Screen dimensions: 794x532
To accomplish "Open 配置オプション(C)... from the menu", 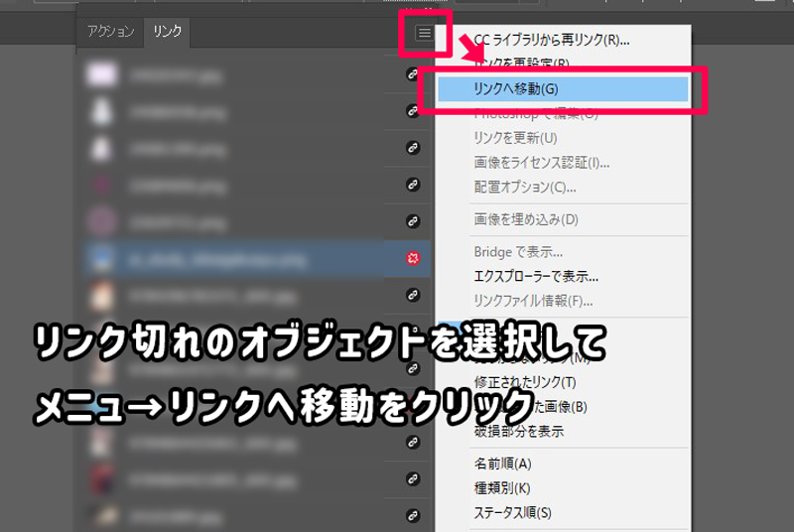I will [x=525, y=187].
